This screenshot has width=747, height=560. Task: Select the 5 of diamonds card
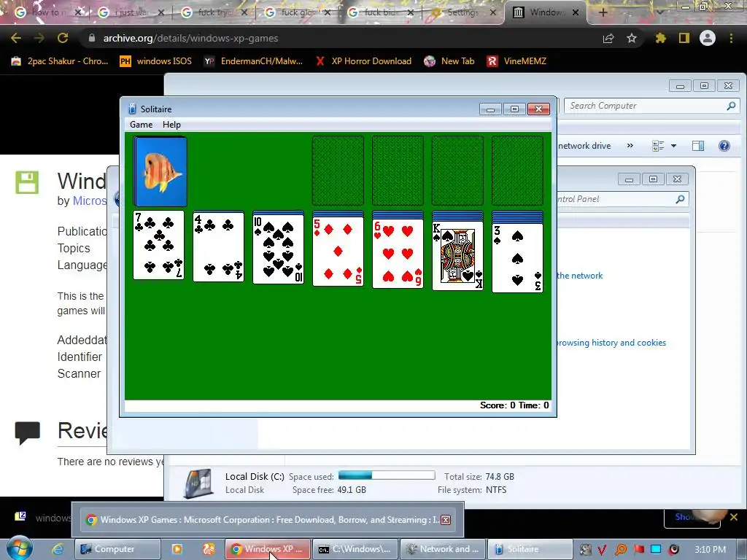338,252
